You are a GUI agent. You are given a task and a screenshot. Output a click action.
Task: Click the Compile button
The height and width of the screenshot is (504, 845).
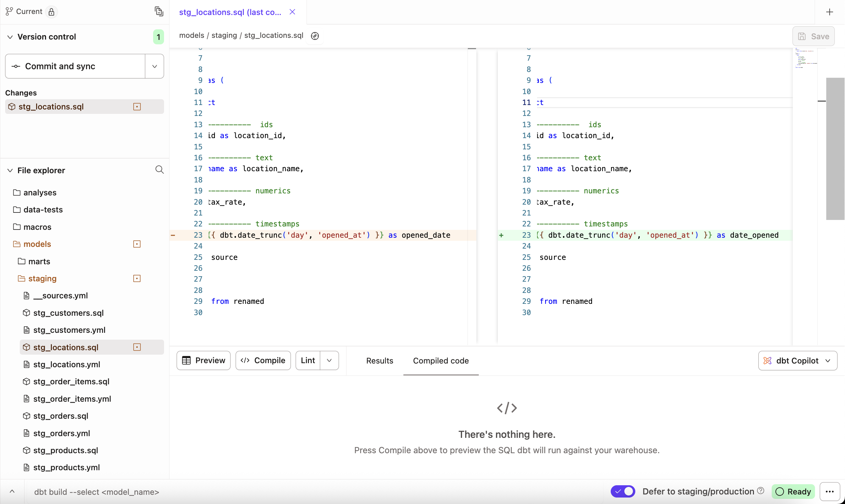click(x=263, y=360)
